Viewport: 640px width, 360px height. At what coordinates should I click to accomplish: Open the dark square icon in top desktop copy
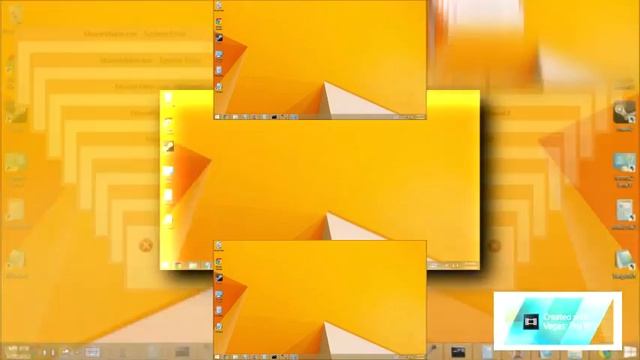(x=219, y=38)
